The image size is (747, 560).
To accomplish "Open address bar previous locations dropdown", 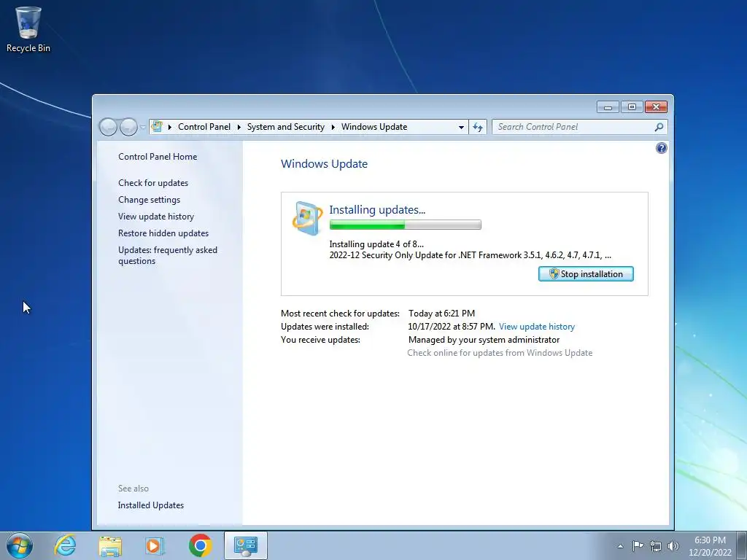I will coord(461,127).
